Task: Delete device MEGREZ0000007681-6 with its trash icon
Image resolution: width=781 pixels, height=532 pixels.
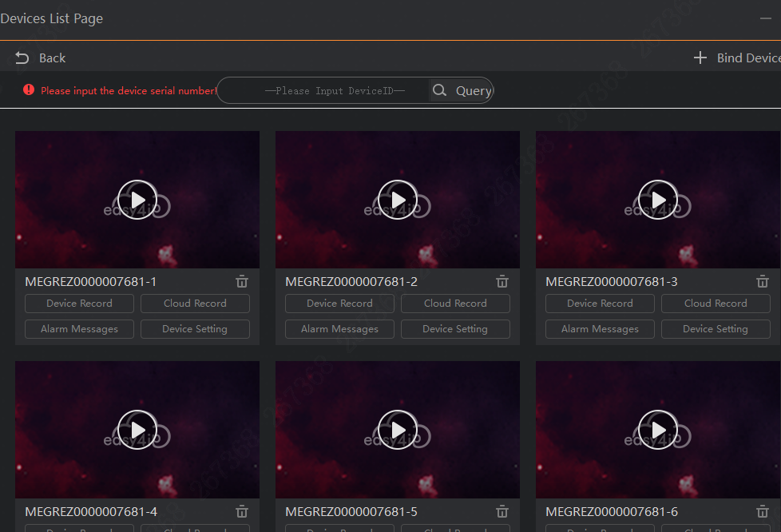Action: tap(763, 511)
